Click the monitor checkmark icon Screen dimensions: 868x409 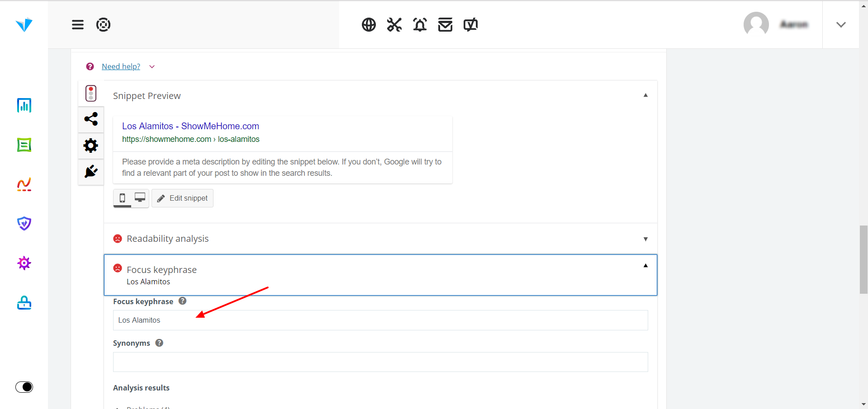[470, 24]
